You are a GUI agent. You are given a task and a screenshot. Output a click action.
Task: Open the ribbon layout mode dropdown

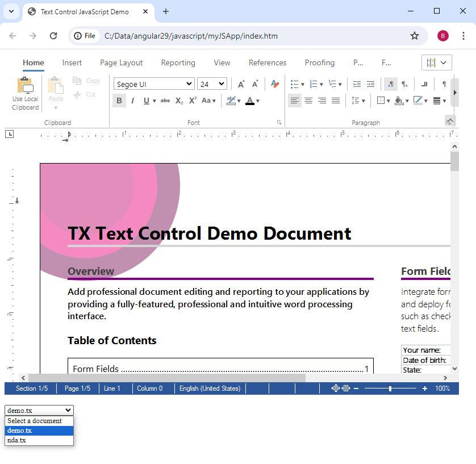click(437, 62)
